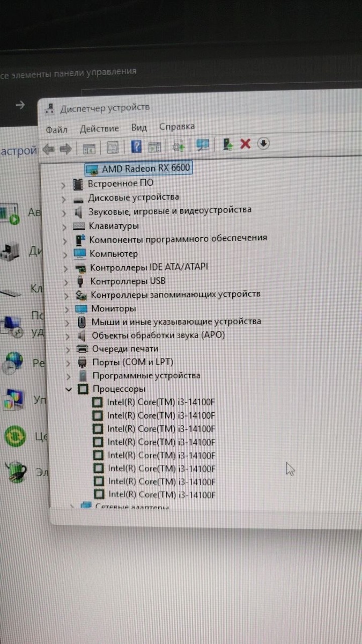
Task: Expand the Контроллеры запоминающих устройств chevron
Action: click(65, 295)
